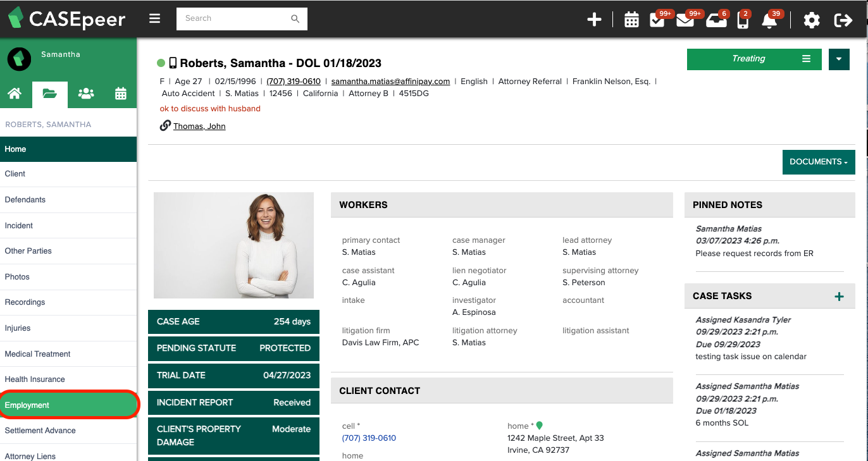
Task: Open text messages phone icon with badge 2
Action: click(x=743, y=20)
